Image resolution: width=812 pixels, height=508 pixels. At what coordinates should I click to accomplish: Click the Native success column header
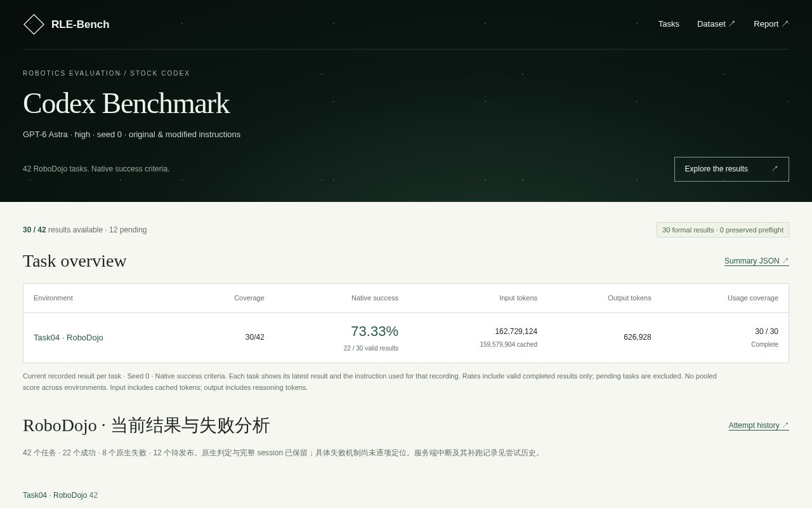(375, 298)
